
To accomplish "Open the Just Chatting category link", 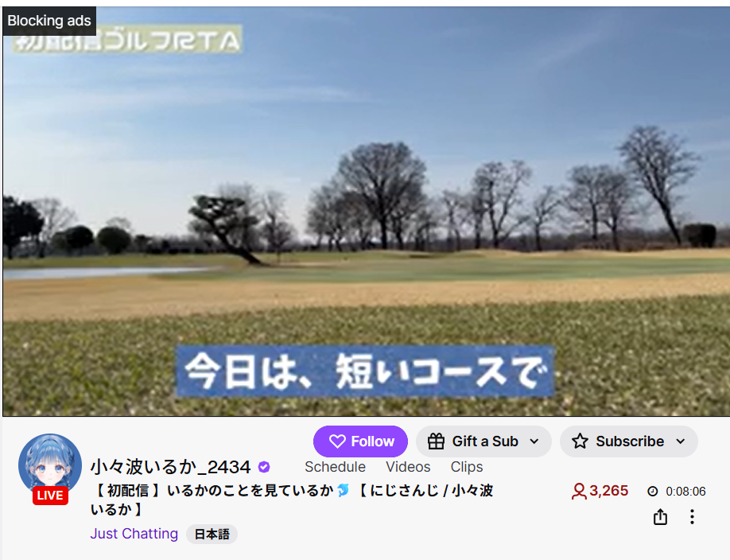I will [x=134, y=534].
